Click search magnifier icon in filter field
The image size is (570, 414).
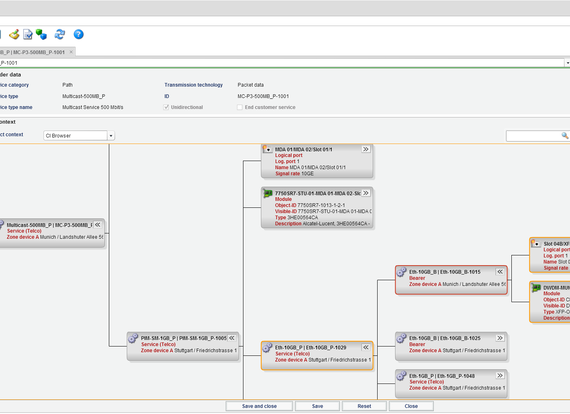pos(564,136)
